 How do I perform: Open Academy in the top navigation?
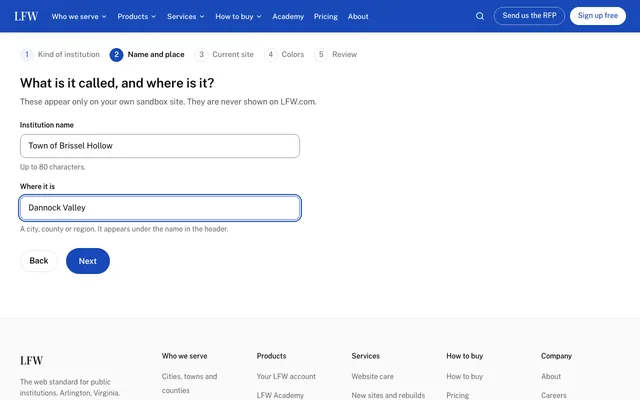pos(288,16)
